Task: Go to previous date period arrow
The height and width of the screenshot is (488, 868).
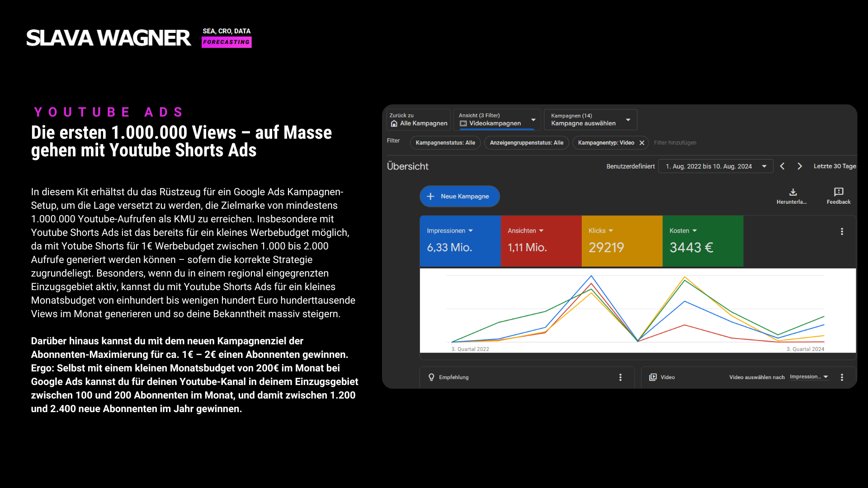Action: [782, 166]
